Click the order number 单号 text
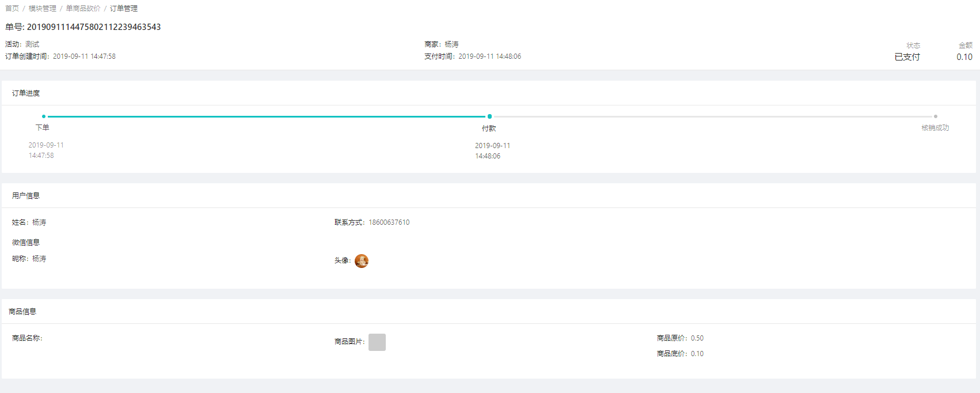Screen dimensions: 980x393 coord(83,27)
